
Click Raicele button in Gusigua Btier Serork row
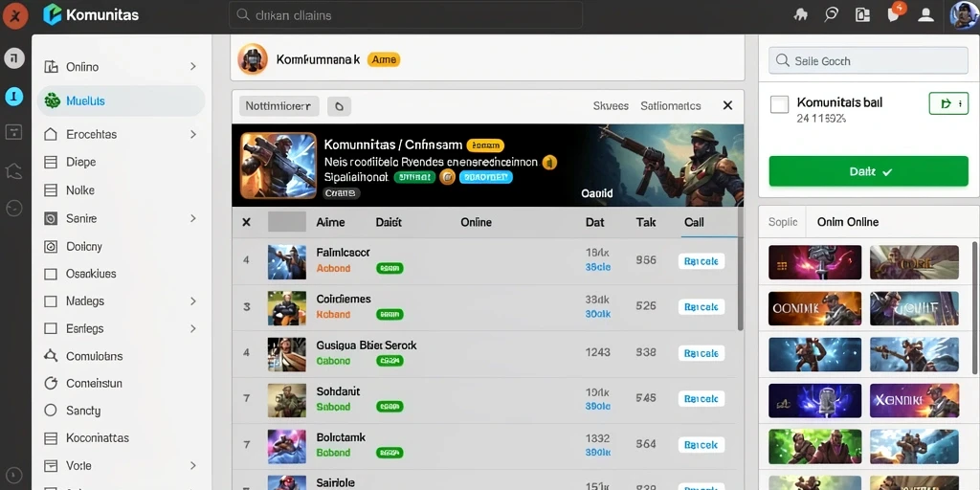702,353
